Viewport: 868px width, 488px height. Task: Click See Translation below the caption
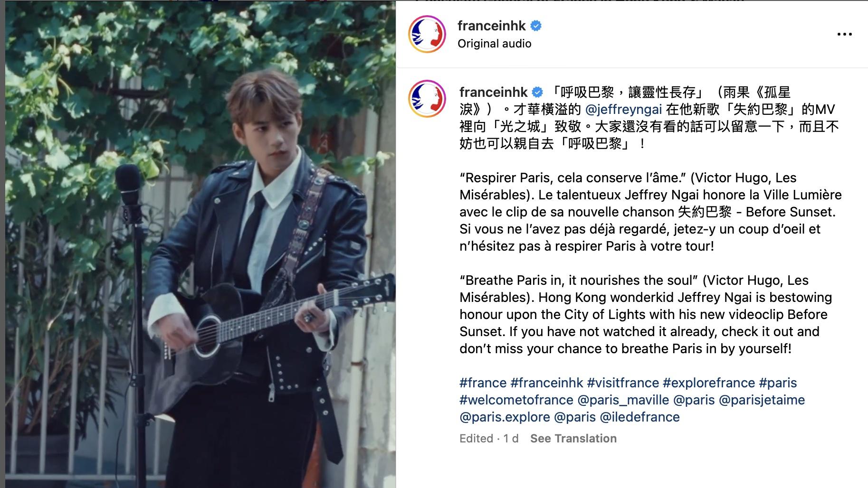573,439
